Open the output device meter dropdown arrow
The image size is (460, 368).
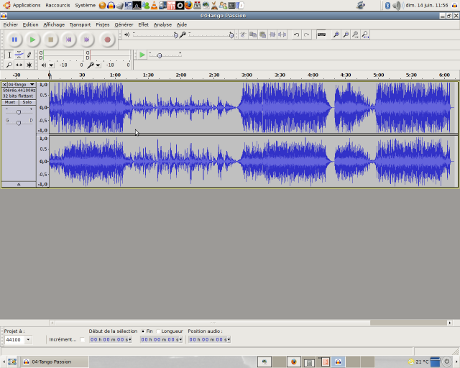coord(51,65)
